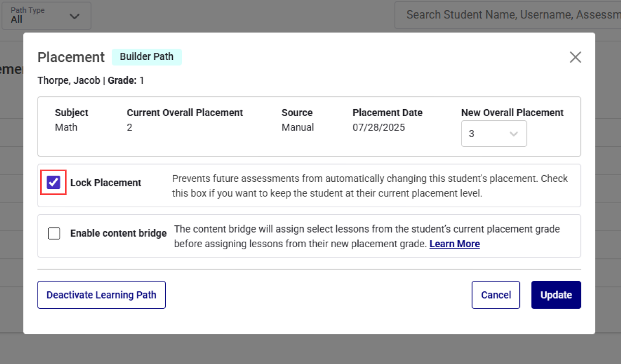Click the Builder Path badge
621x364 pixels.
pos(146,57)
